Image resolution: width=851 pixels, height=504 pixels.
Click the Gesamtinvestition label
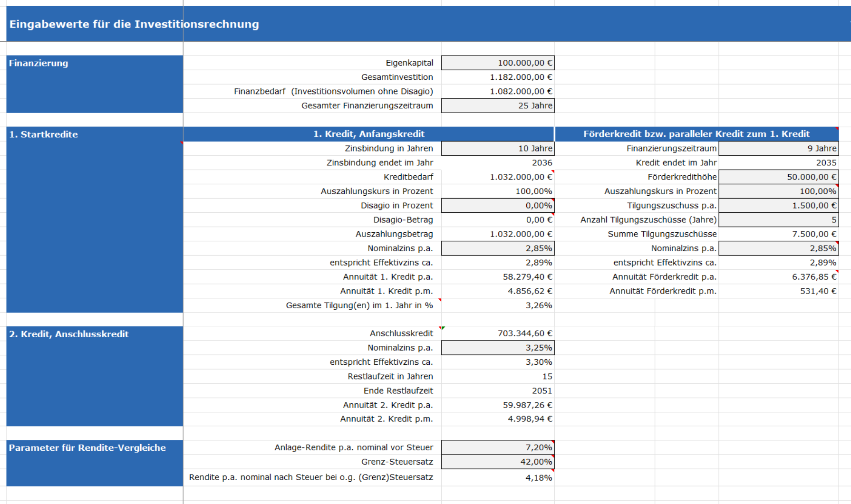[397, 77]
